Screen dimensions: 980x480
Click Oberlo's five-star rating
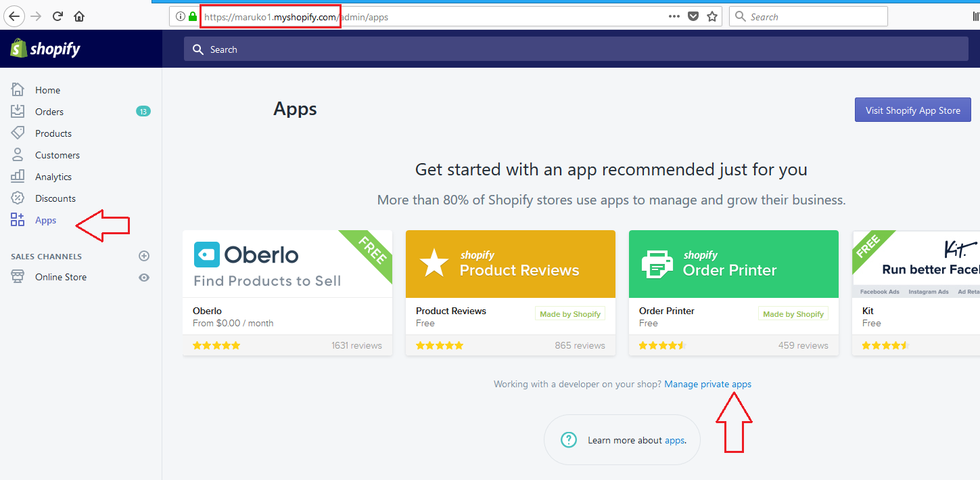point(216,345)
